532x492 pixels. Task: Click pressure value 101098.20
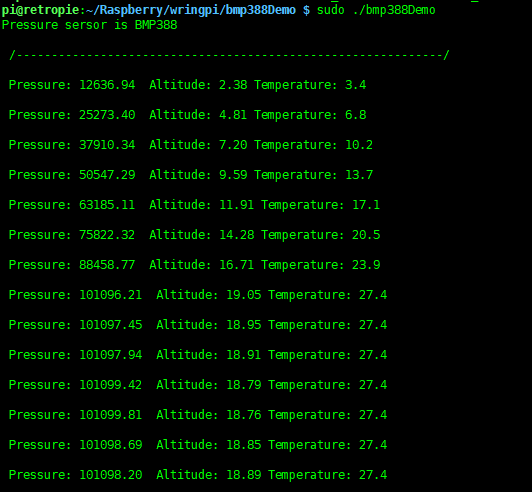tap(111, 475)
